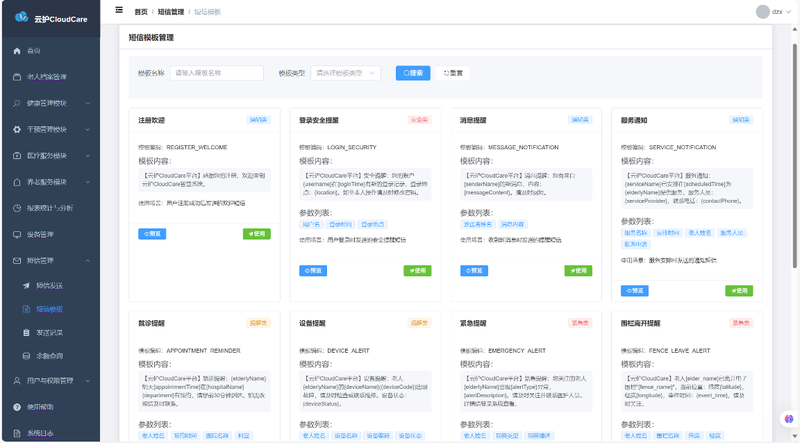
Task: Open 系统日志 via its document icon
Action: 17,433
